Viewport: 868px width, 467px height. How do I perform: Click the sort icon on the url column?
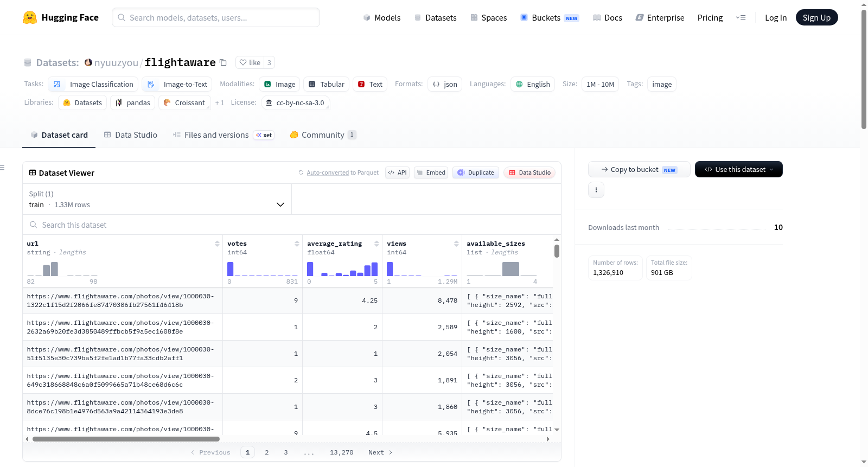[217, 244]
